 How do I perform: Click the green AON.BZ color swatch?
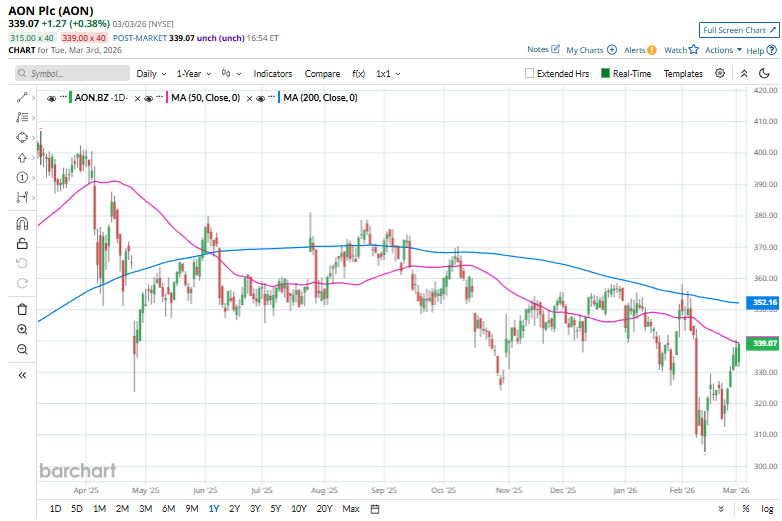tap(70, 97)
